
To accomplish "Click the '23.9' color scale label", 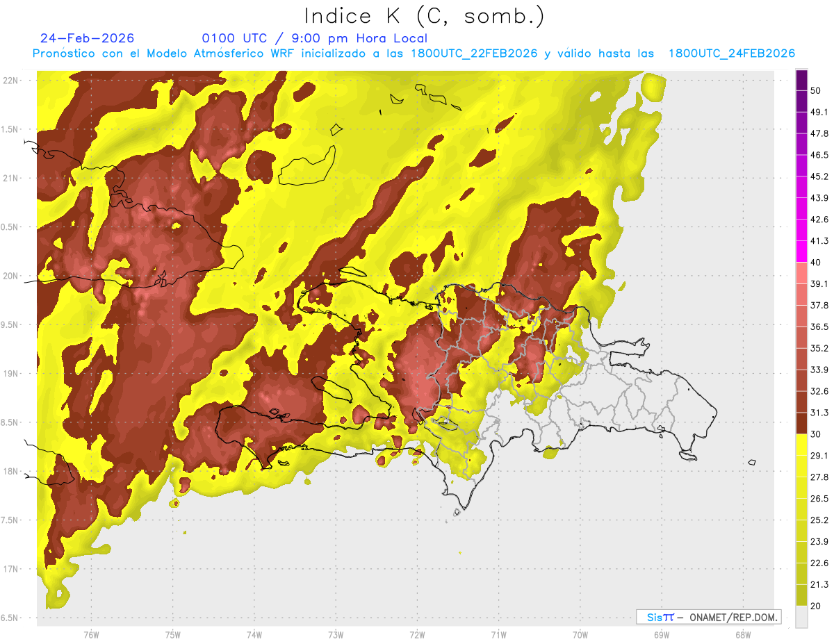I will (x=819, y=542).
